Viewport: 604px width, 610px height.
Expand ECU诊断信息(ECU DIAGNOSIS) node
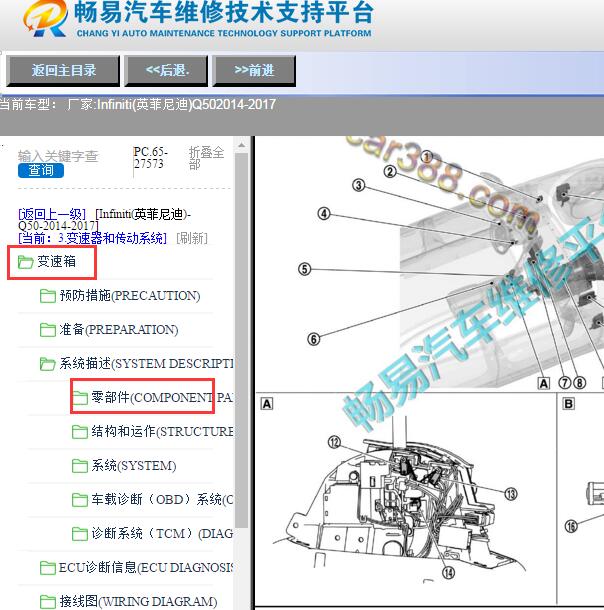(x=146, y=568)
